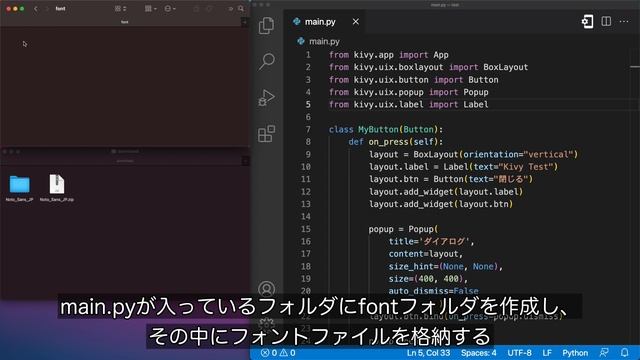Open changes icon at editor top right

(x=587, y=21)
